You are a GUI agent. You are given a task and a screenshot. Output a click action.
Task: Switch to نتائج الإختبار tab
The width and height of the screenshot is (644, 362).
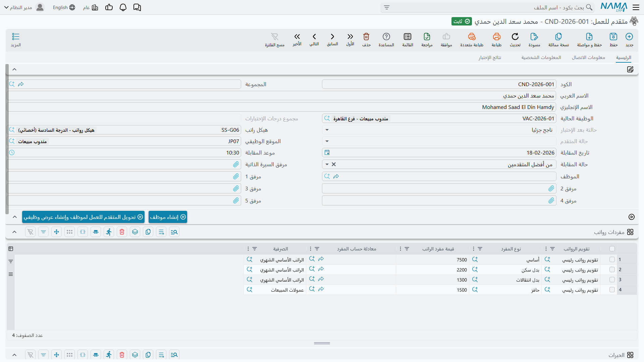tap(490, 58)
